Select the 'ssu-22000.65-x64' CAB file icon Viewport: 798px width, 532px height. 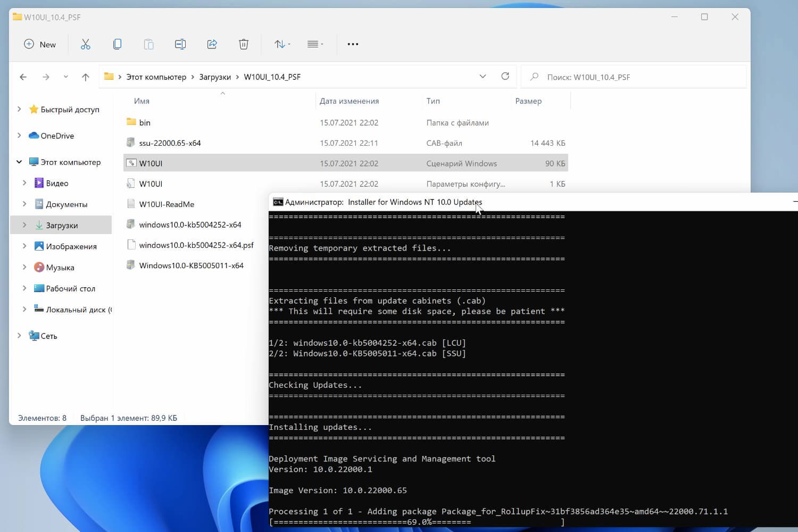pyautogui.click(x=131, y=142)
